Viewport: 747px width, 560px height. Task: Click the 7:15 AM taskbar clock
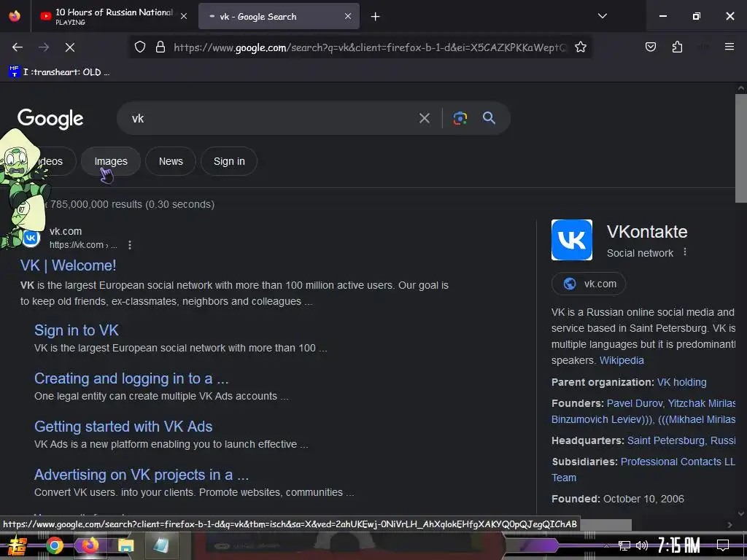point(678,545)
